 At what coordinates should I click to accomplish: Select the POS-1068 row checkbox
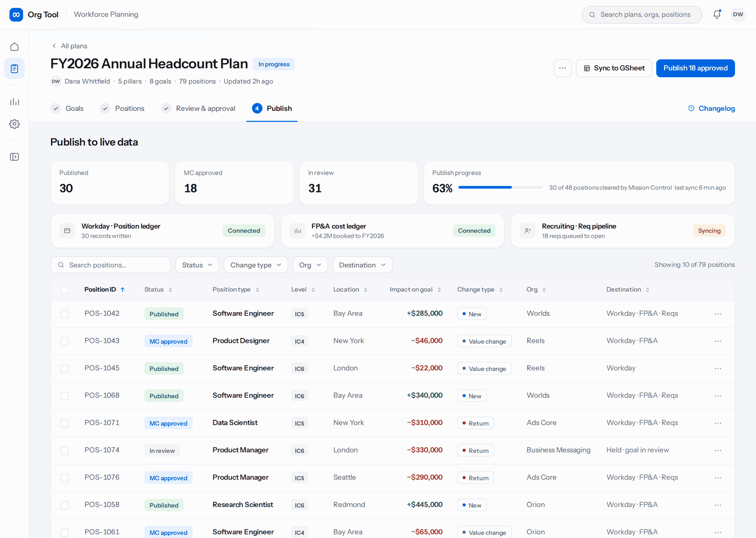coord(65,396)
